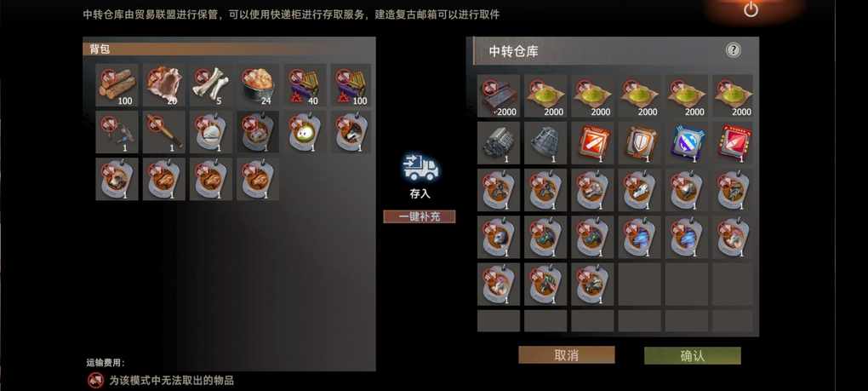Select the red sword skill card
The height and width of the screenshot is (391, 868).
pos(592,143)
